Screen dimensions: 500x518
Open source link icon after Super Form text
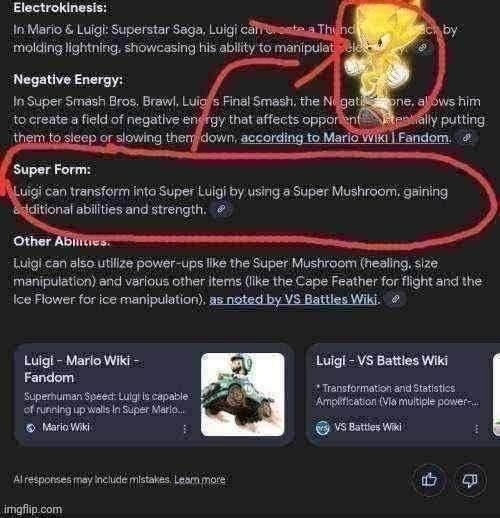click(x=221, y=210)
